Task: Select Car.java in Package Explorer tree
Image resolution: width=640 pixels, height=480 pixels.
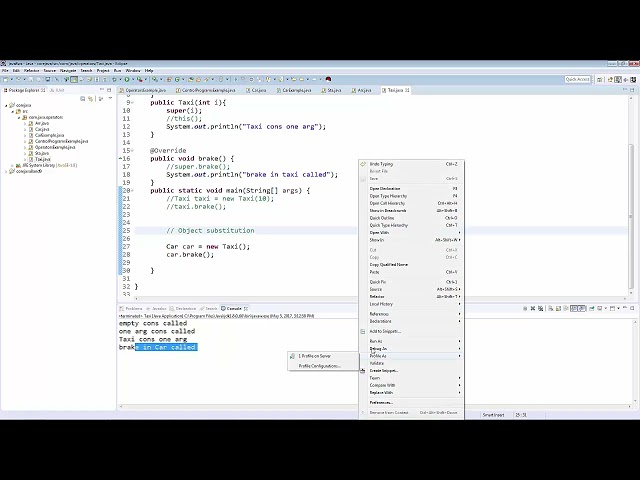Action: [39, 129]
